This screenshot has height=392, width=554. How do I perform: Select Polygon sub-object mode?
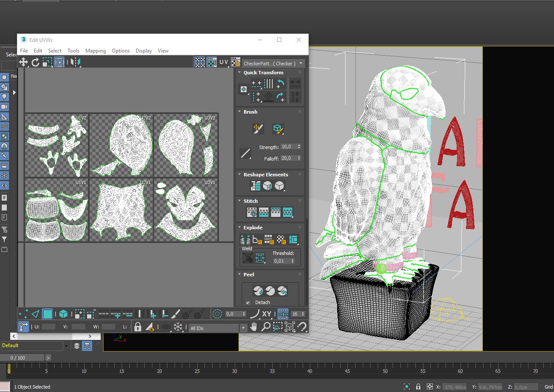point(47,314)
